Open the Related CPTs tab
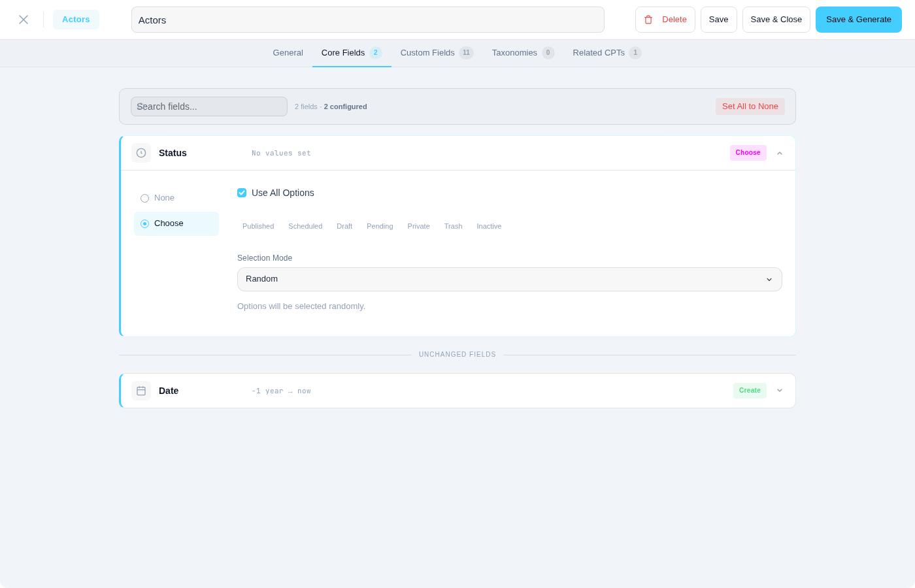915x588 pixels. [x=599, y=53]
